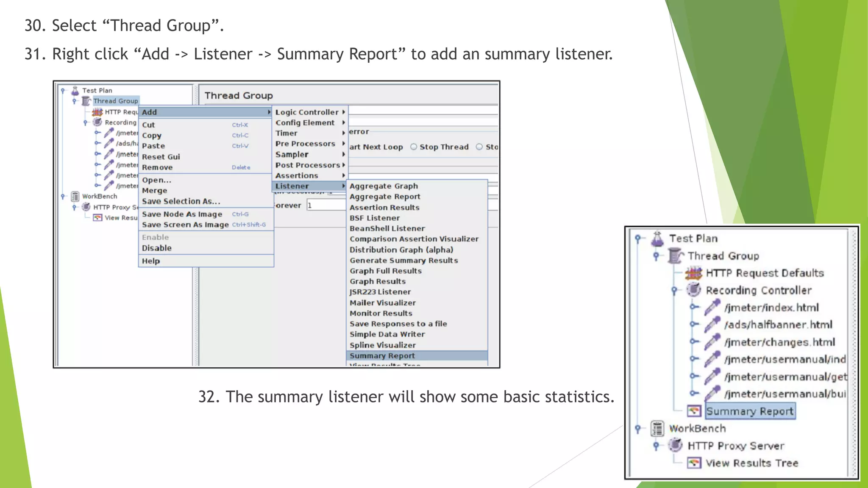This screenshot has height=488, width=868.
Task: Click the HTTP Proxy icon in left tree
Action: coord(86,207)
